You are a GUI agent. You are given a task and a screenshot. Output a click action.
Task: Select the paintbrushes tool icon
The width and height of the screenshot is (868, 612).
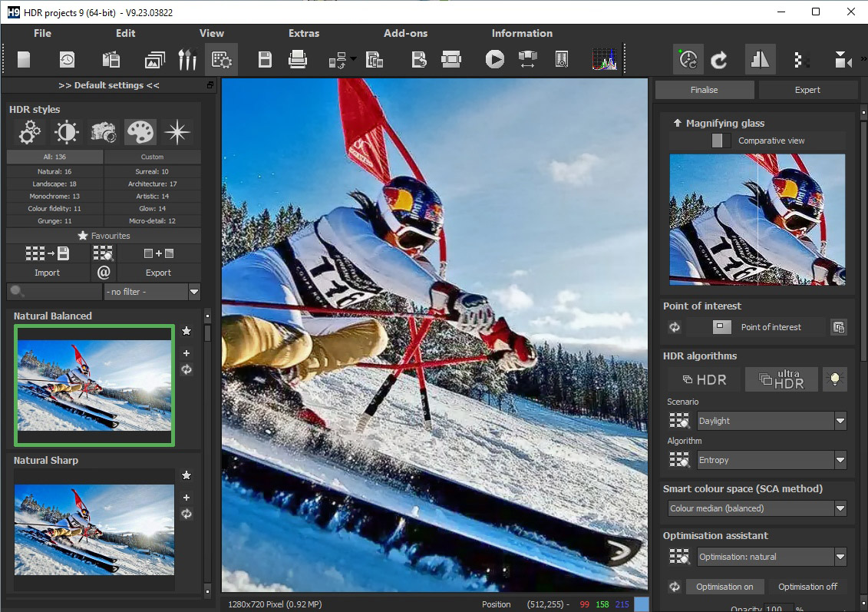187,59
